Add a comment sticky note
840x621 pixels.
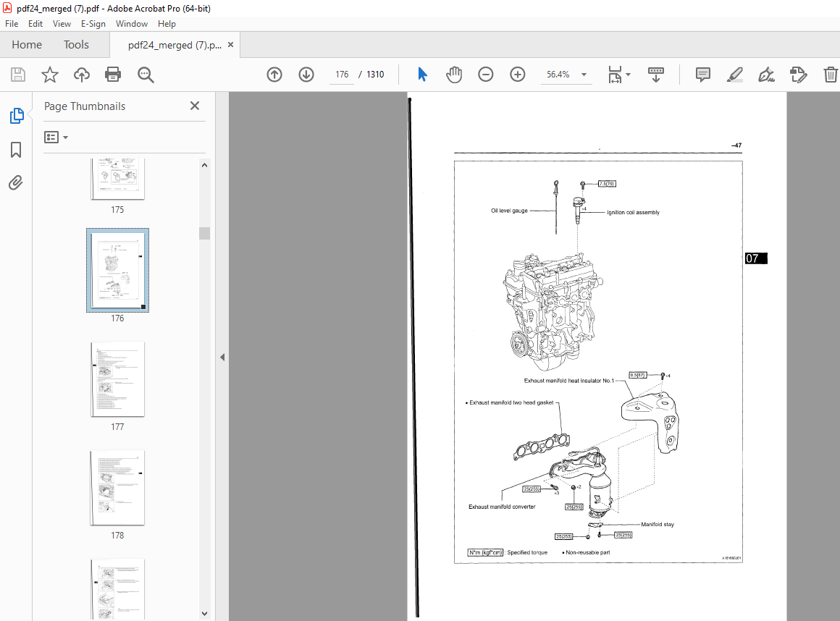coord(702,75)
